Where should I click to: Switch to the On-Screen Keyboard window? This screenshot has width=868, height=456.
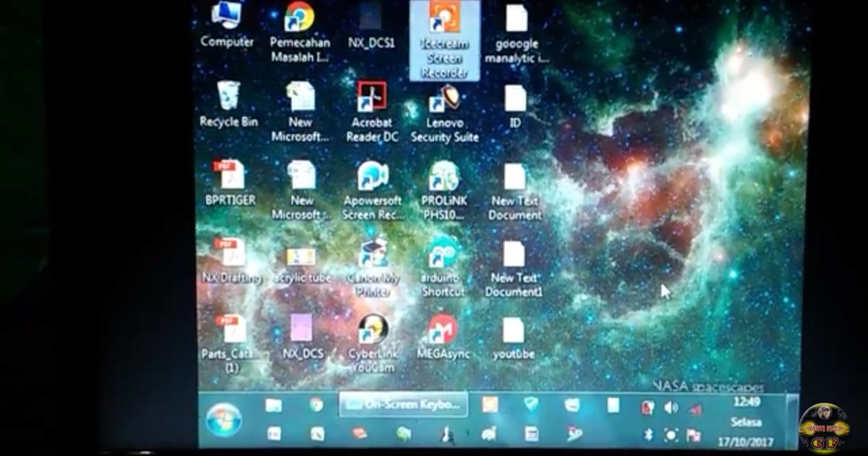403,404
